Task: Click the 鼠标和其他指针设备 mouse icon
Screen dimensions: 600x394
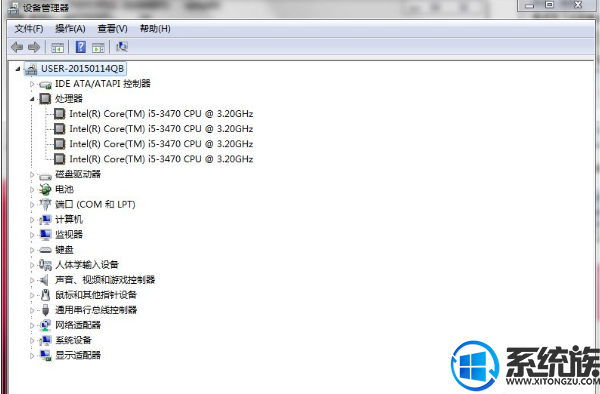Action: [45, 295]
